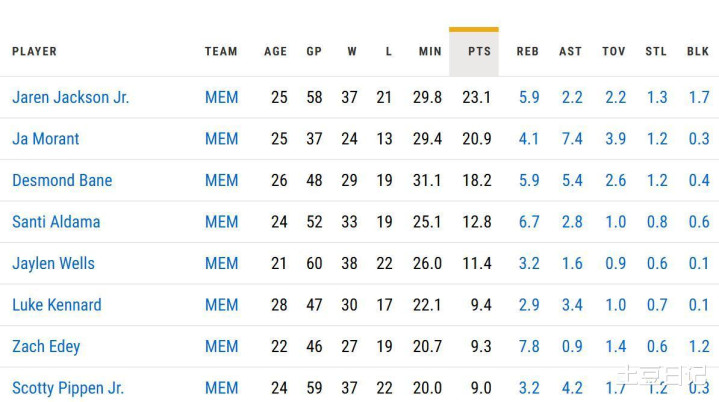The width and height of the screenshot is (719, 402).
Task: Open Luke Kennard player profile
Action: pyautogui.click(x=57, y=304)
